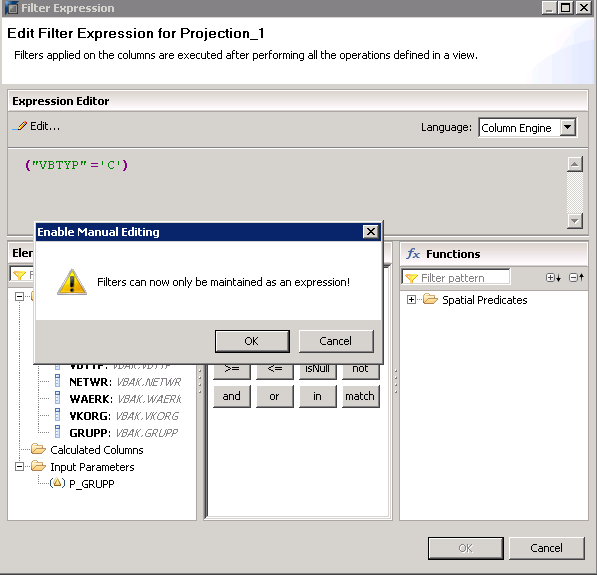Click the Functions fx icon

[413, 254]
